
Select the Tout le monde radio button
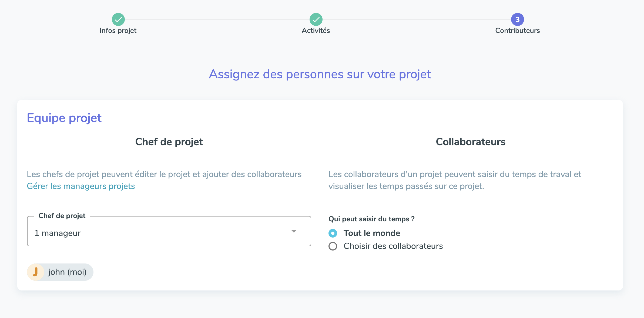[333, 233]
